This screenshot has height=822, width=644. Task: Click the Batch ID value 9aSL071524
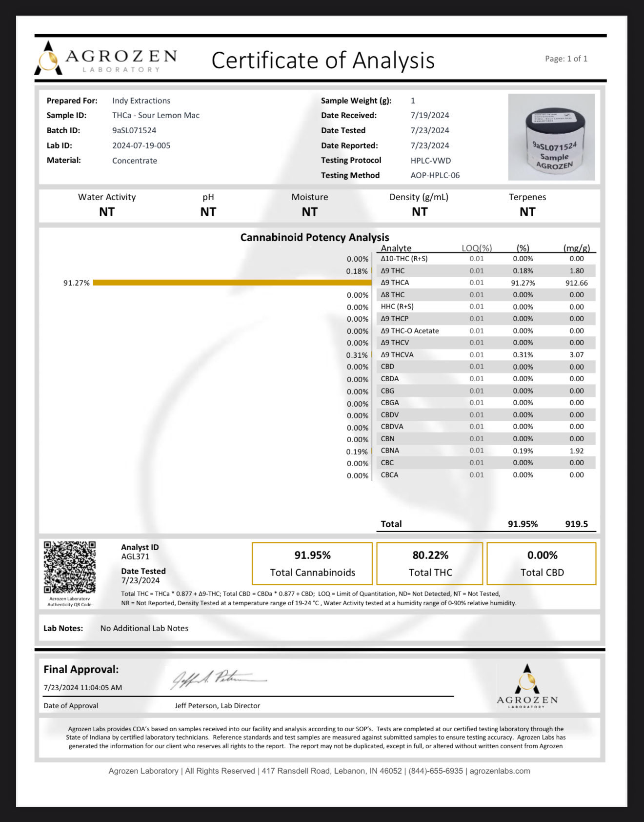pyautogui.click(x=134, y=130)
